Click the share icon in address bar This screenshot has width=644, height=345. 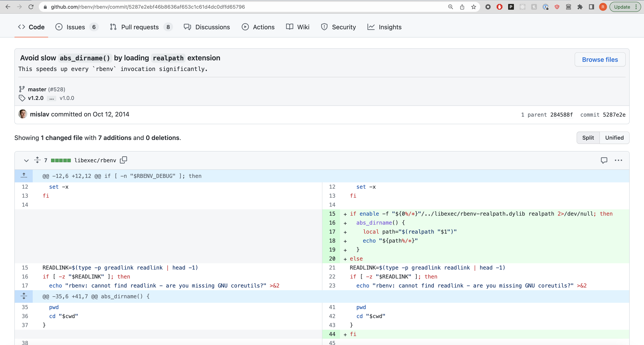pos(462,7)
